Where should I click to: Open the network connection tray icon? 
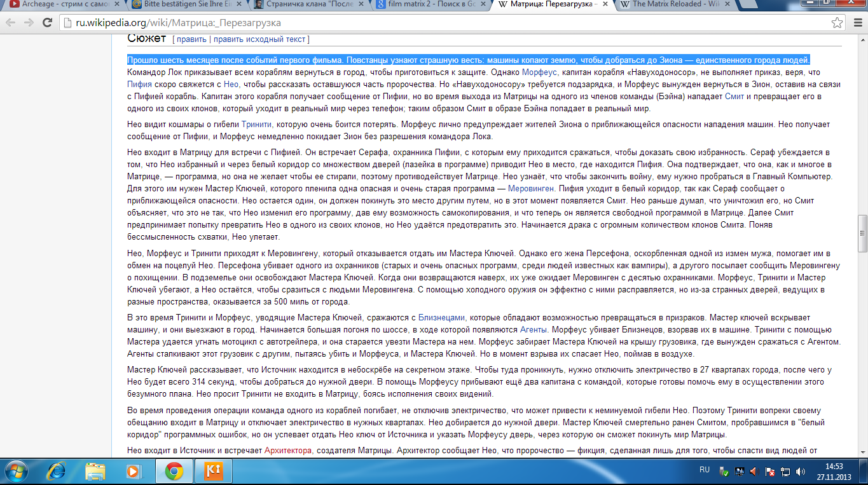click(x=785, y=472)
